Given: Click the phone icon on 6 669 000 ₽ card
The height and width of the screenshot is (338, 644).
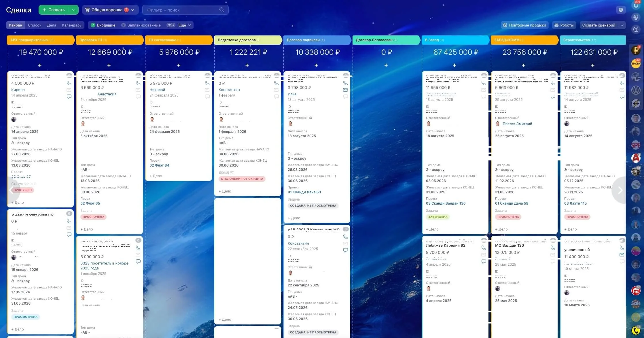Looking at the screenshot, I should tap(138, 83).
